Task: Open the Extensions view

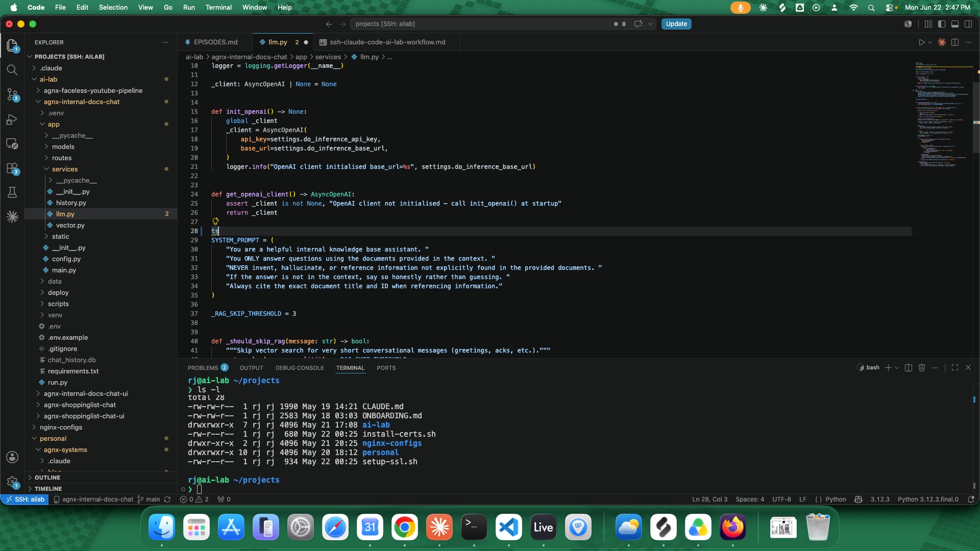Action: [x=12, y=168]
